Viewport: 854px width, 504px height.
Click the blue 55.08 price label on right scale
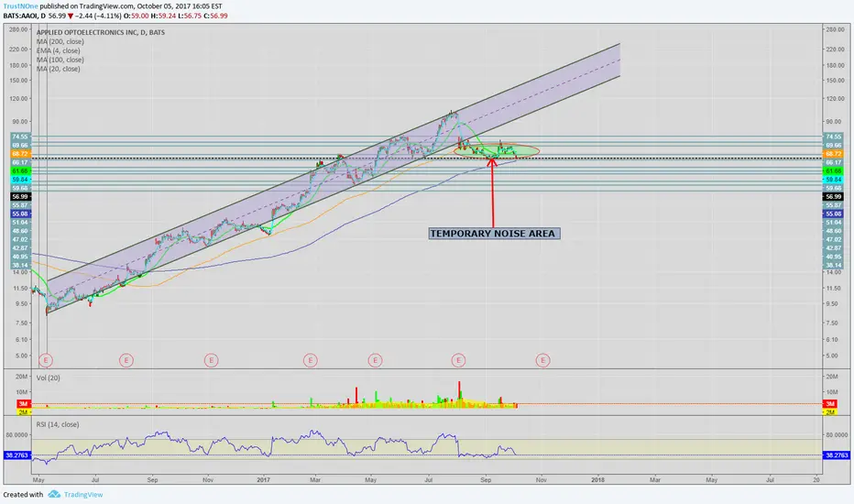[833, 214]
